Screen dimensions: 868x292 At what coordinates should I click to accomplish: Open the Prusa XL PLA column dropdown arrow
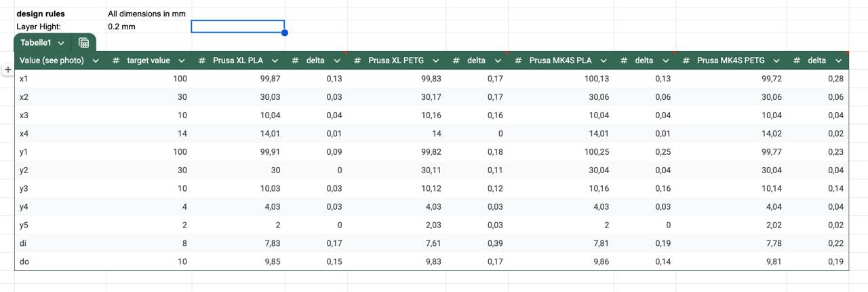pyautogui.click(x=275, y=60)
